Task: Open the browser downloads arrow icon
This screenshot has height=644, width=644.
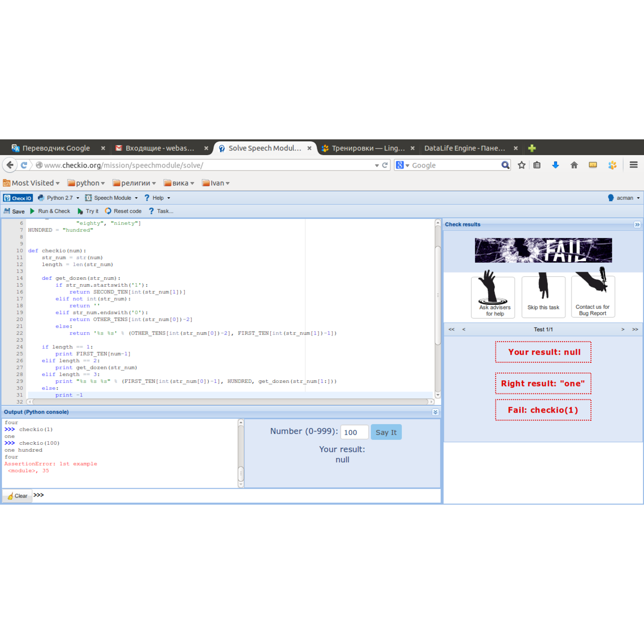Action: [555, 165]
